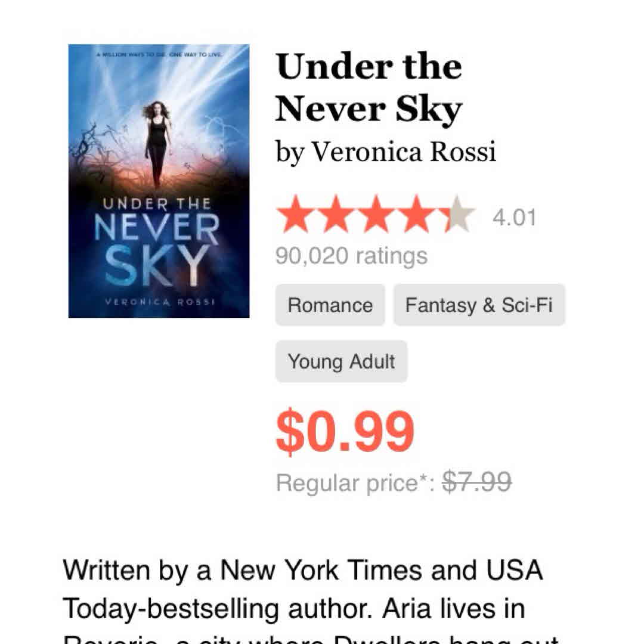Choose the Young Adult genre tag
This screenshot has height=644, width=644.
click(x=341, y=361)
